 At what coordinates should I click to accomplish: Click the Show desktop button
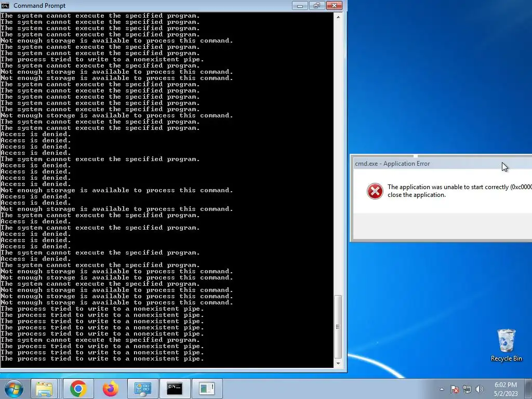(x=528, y=389)
